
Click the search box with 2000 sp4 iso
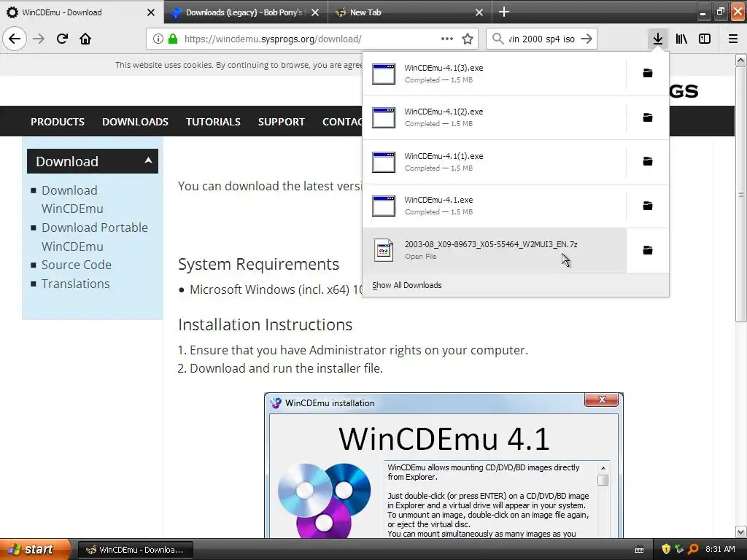(x=541, y=39)
